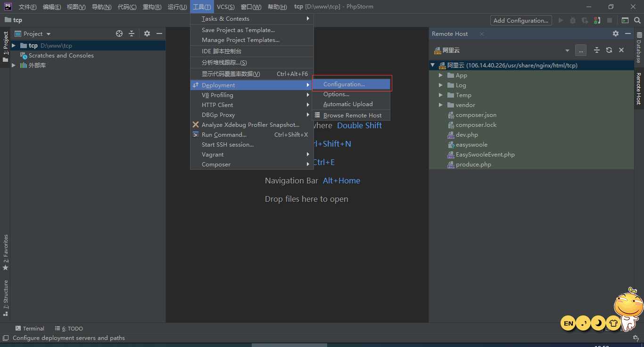Choose Configuration in Deployment submenu
The height and width of the screenshot is (347, 644).
(x=351, y=84)
